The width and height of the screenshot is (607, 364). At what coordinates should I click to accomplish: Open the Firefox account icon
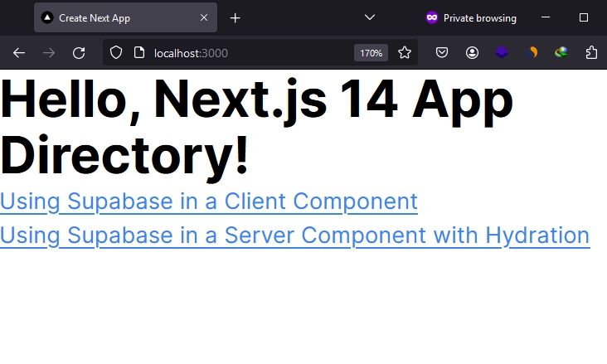click(x=472, y=53)
